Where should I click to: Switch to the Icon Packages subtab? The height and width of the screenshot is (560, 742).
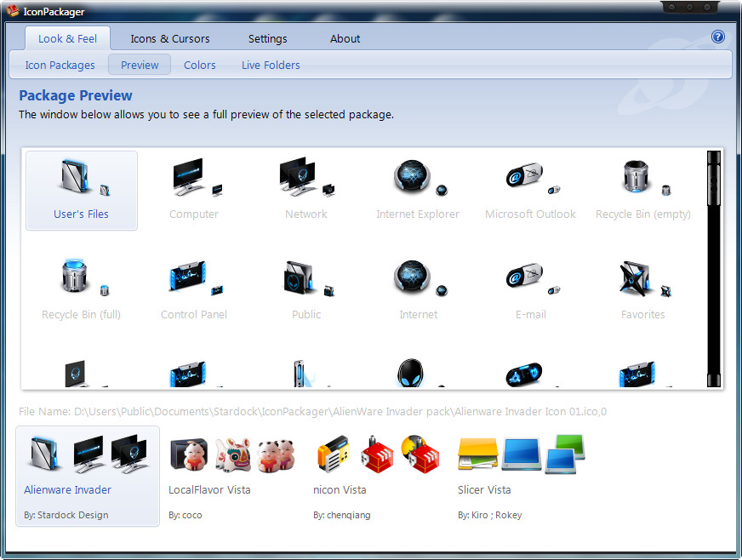click(60, 65)
